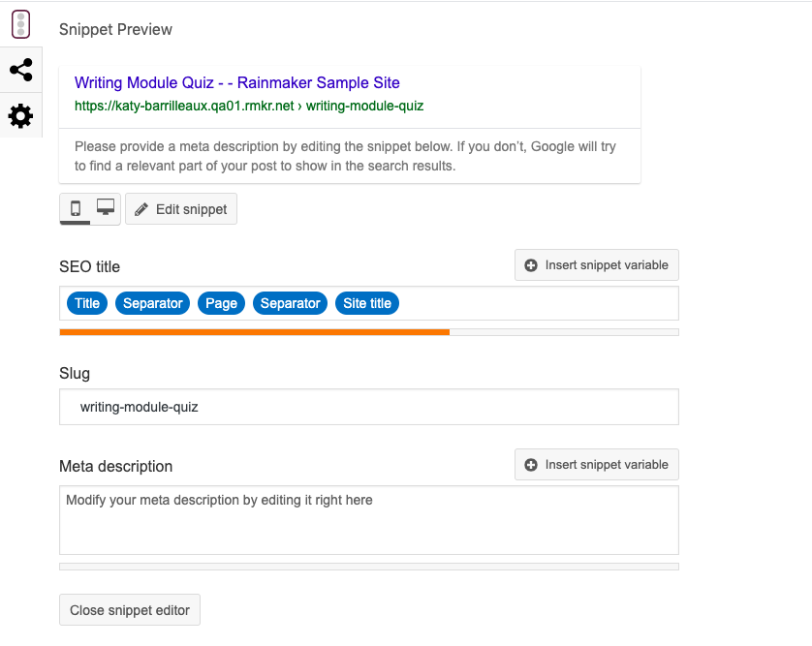Open the Writing Module Quiz preview title link
Screen dimensions: 812x646
tap(235, 82)
